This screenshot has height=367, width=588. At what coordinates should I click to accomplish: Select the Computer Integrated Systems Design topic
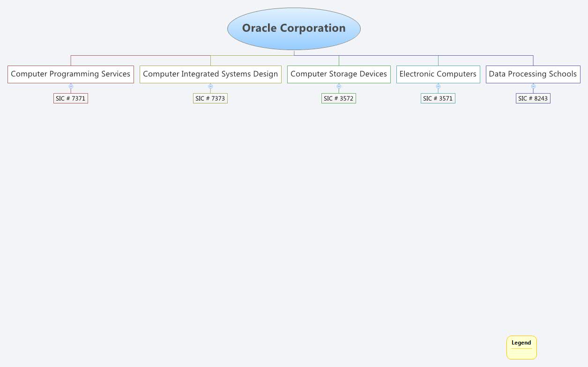point(210,74)
